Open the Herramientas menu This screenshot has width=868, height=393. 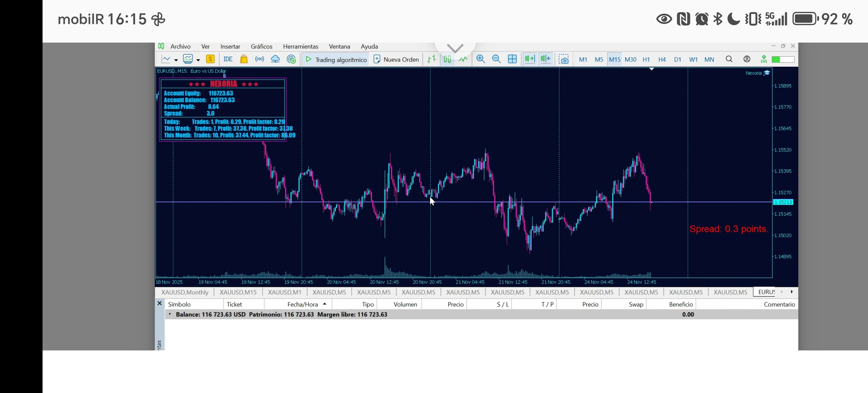(x=300, y=47)
